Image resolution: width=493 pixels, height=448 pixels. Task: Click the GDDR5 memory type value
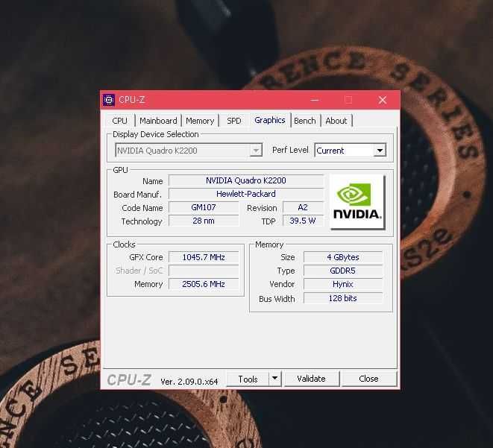343,271
